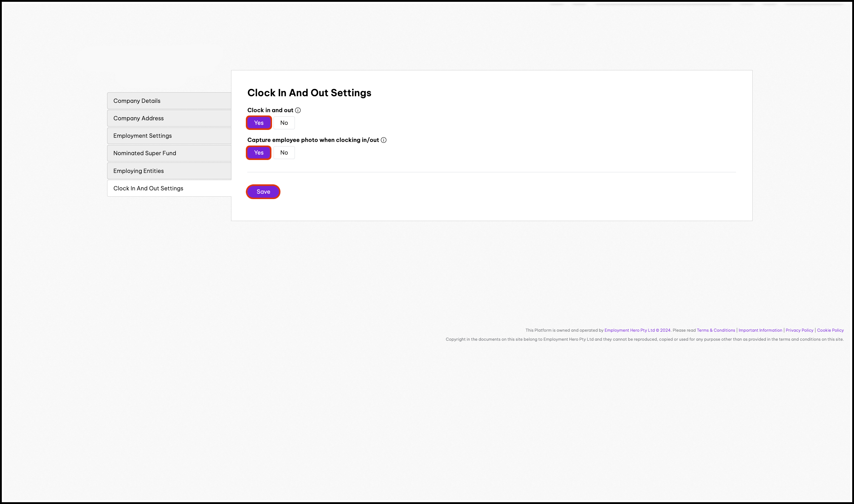This screenshot has height=504, width=854.
Task: Open the Company Details tab
Action: [x=169, y=101]
